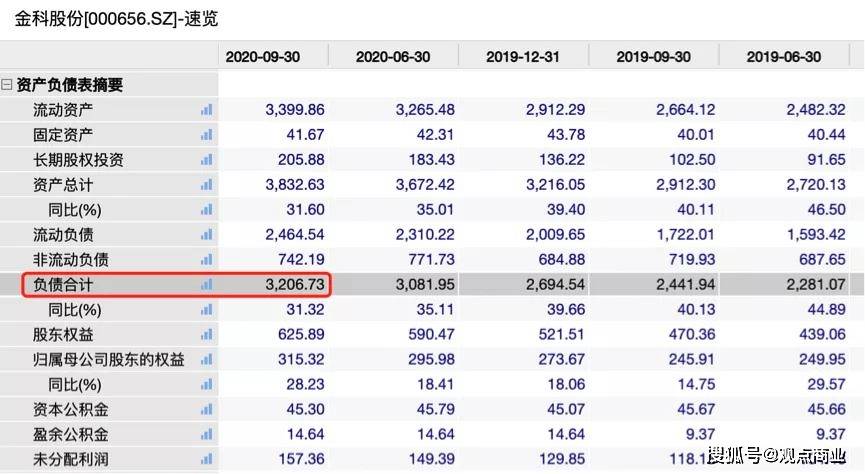865x474 pixels.
Task: Select the 未分配利润 row label
Action: pos(71,459)
